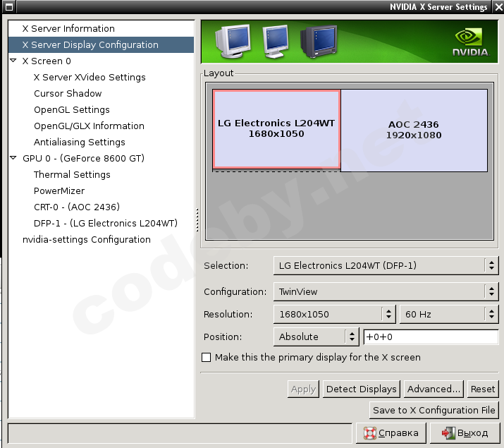Open the 60 Hz refresh rate dropdown
Image resolution: width=504 pixels, height=448 pixels.
[449, 314]
